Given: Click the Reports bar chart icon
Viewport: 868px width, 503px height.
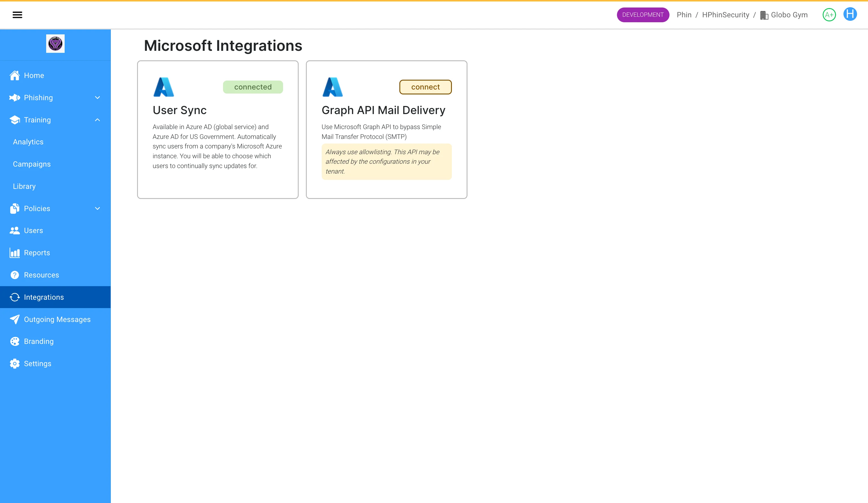Looking at the screenshot, I should [x=15, y=253].
